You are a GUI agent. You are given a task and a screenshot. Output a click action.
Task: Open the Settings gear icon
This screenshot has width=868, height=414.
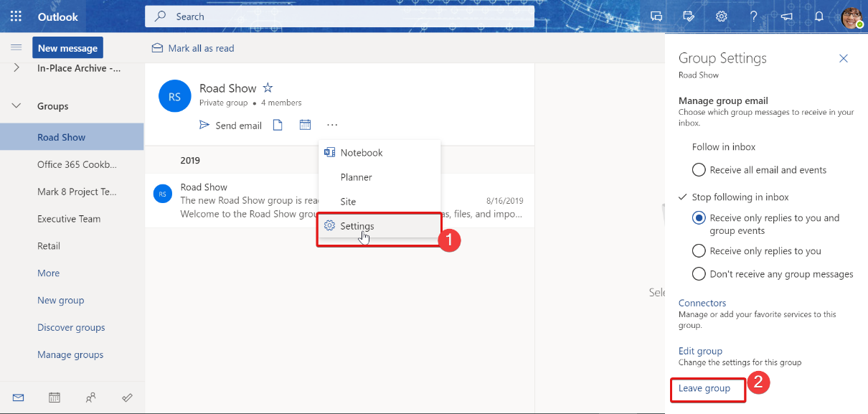point(721,16)
